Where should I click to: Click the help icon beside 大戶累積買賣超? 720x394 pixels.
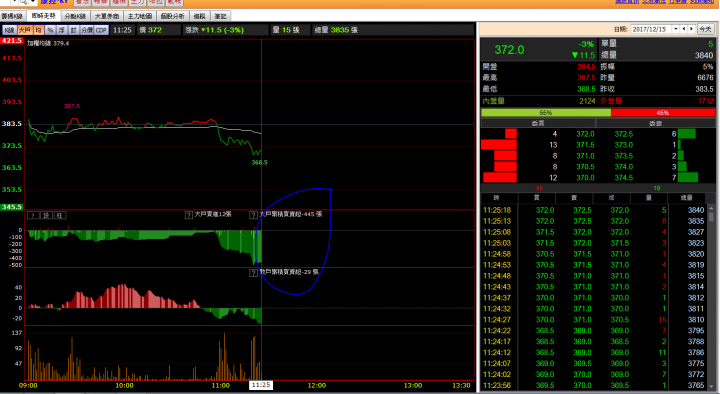[253, 215]
